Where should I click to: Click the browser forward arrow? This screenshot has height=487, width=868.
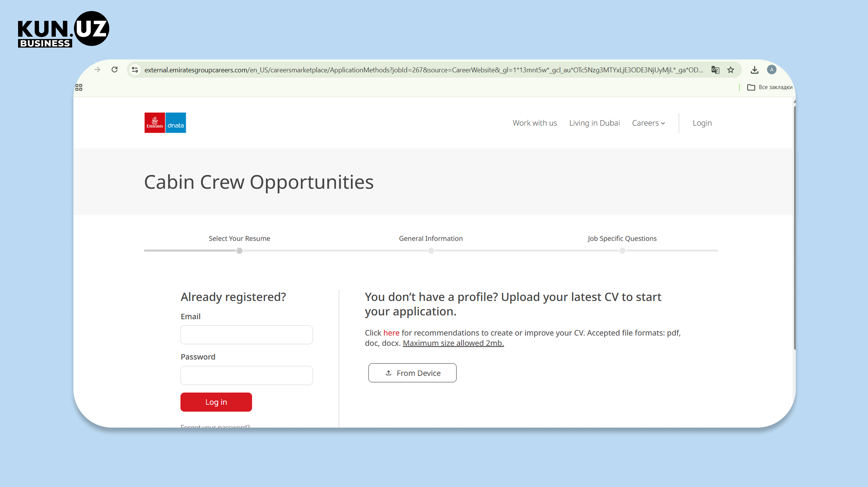[x=97, y=70]
